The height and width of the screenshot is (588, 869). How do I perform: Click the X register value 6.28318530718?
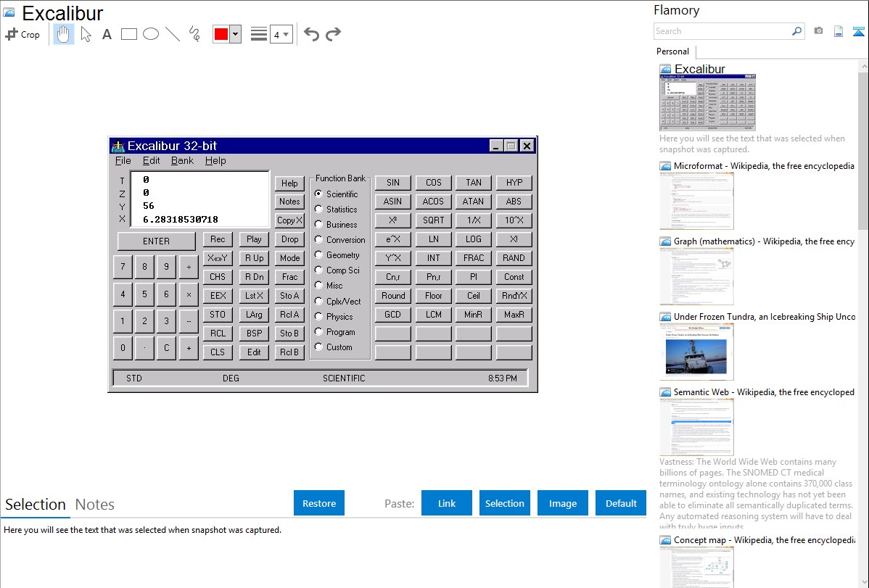[x=180, y=220]
